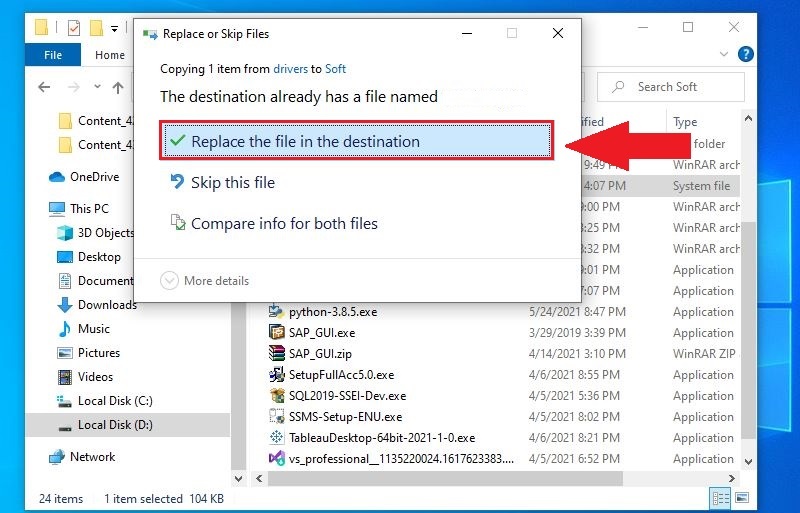Open the Soft destination folder link

335,69
